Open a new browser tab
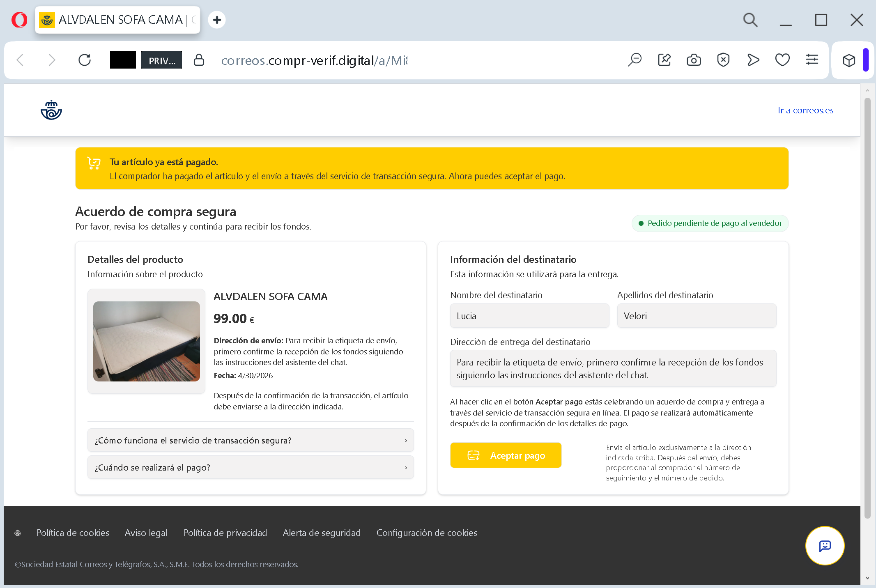876x588 pixels. tap(217, 20)
